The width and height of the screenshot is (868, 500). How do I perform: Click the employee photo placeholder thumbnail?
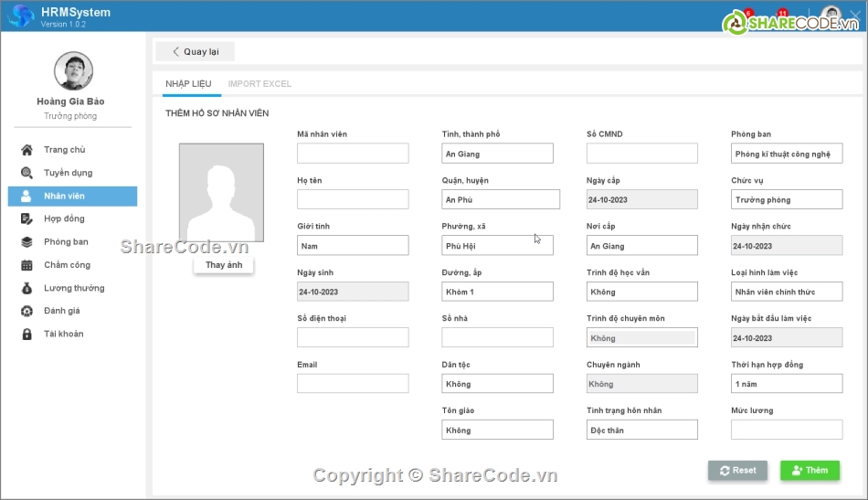(221, 193)
